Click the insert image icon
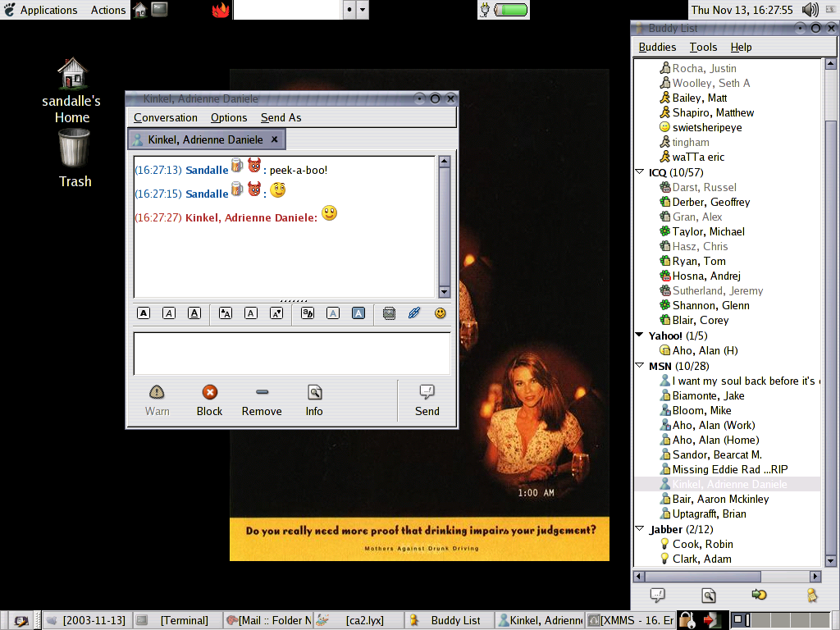 point(389,313)
